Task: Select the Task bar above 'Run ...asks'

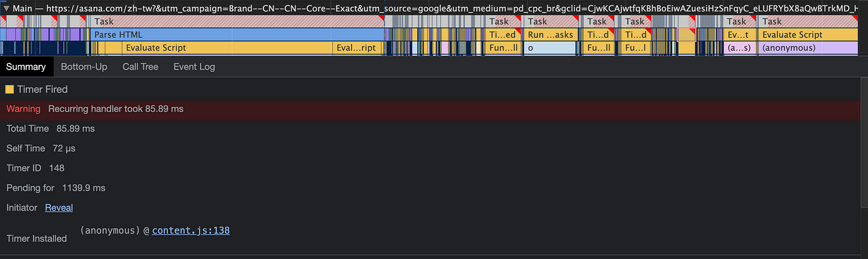Action: [x=551, y=22]
